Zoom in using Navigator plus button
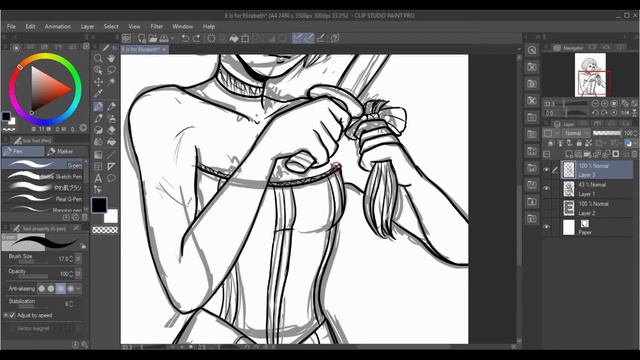This screenshot has height=360, width=640. (604, 104)
